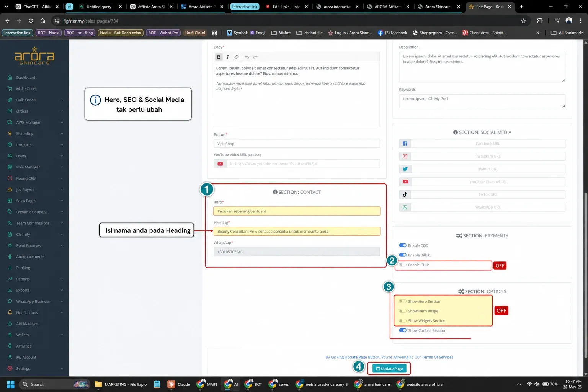Toggle the Enable Billplz switch

click(403, 255)
